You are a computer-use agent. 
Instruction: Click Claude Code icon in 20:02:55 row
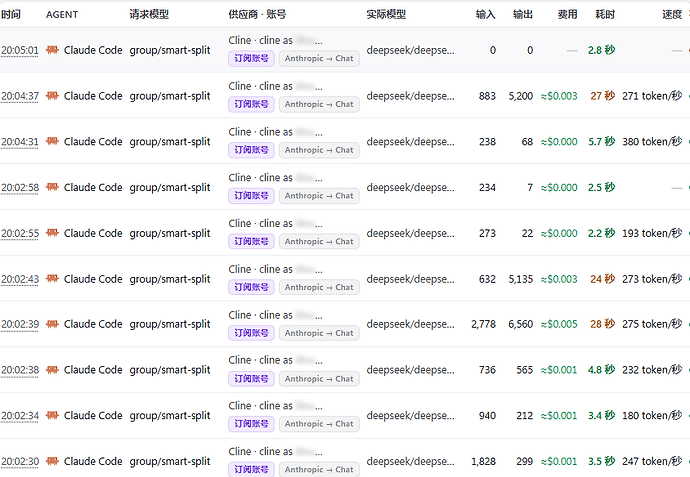[x=52, y=233]
